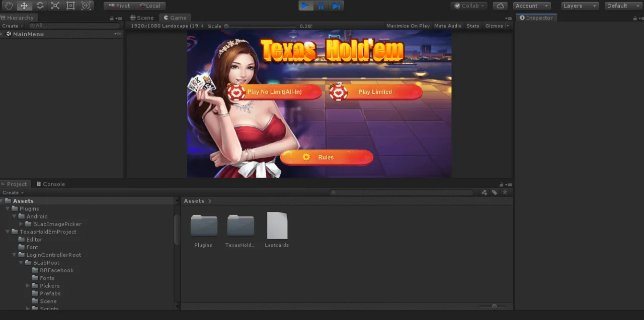644x320 pixels.
Task: Open the Account dropdown
Action: click(x=532, y=6)
